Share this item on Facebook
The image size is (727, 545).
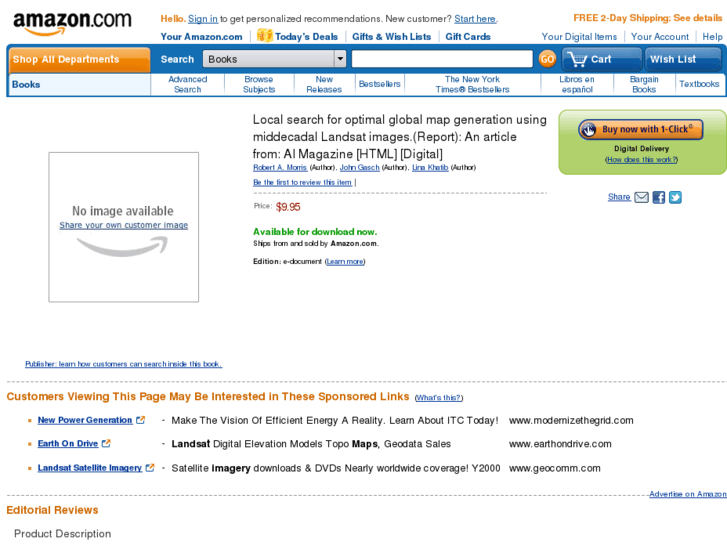[x=658, y=198]
